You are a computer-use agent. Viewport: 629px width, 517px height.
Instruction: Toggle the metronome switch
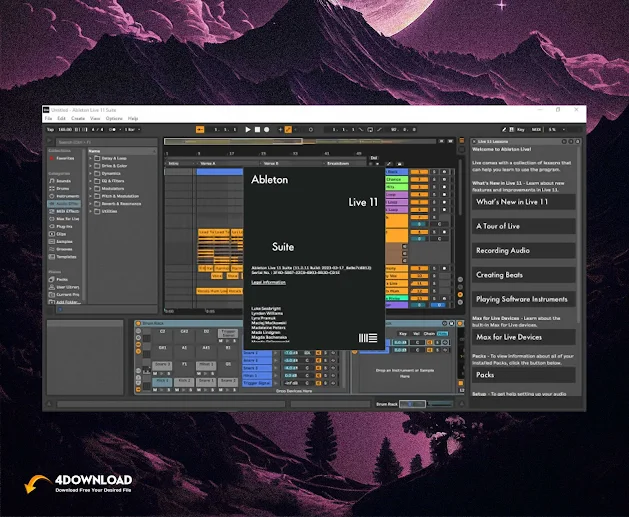(113, 130)
